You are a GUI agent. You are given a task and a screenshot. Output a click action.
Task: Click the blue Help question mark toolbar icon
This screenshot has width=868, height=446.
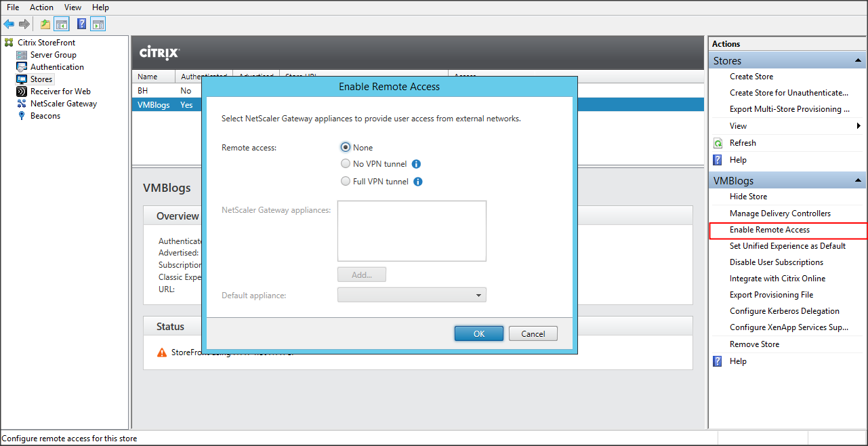tap(81, 24)
